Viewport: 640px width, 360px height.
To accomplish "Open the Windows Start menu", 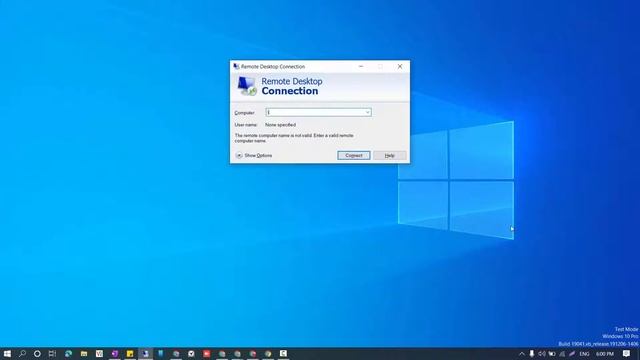I will pyautogui.click(x=7, y=353).
